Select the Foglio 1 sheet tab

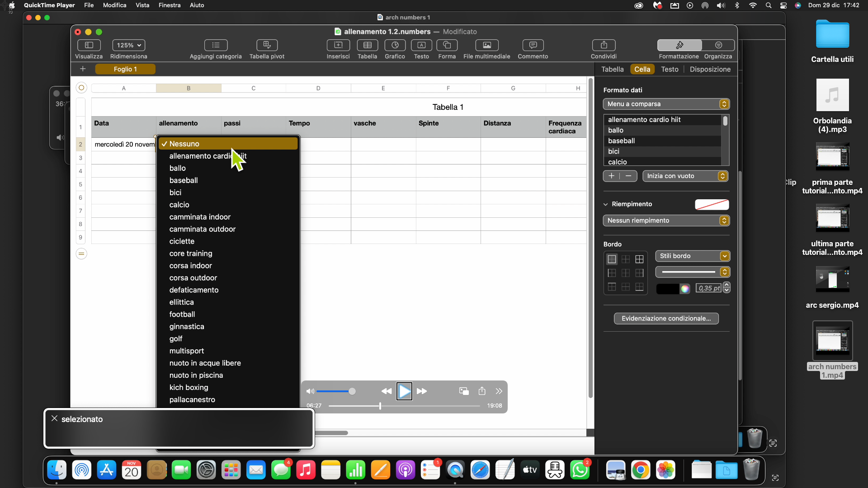click(x=125, y=69)
